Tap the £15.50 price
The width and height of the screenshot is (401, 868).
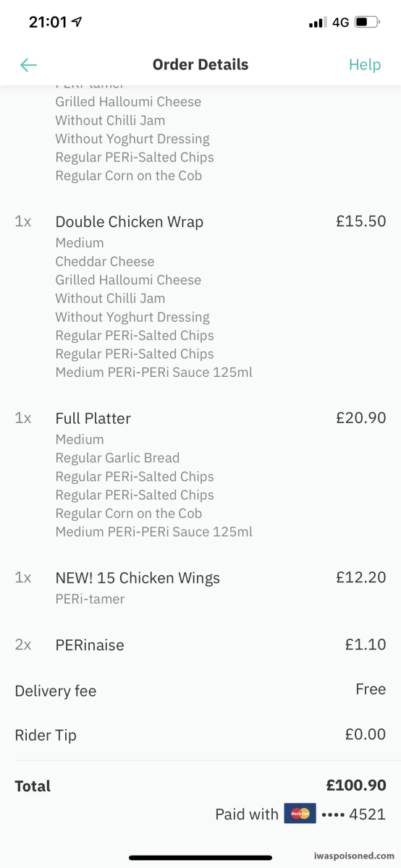pos(361,221)
